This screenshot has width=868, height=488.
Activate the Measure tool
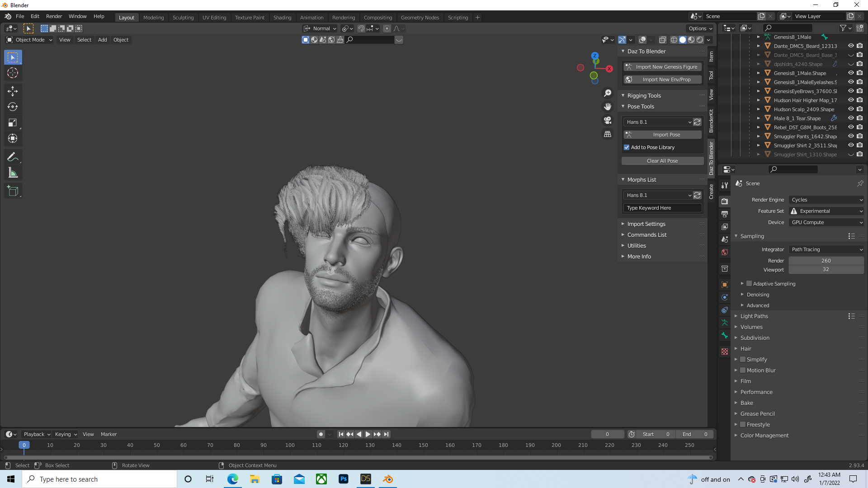coord(13,172)
